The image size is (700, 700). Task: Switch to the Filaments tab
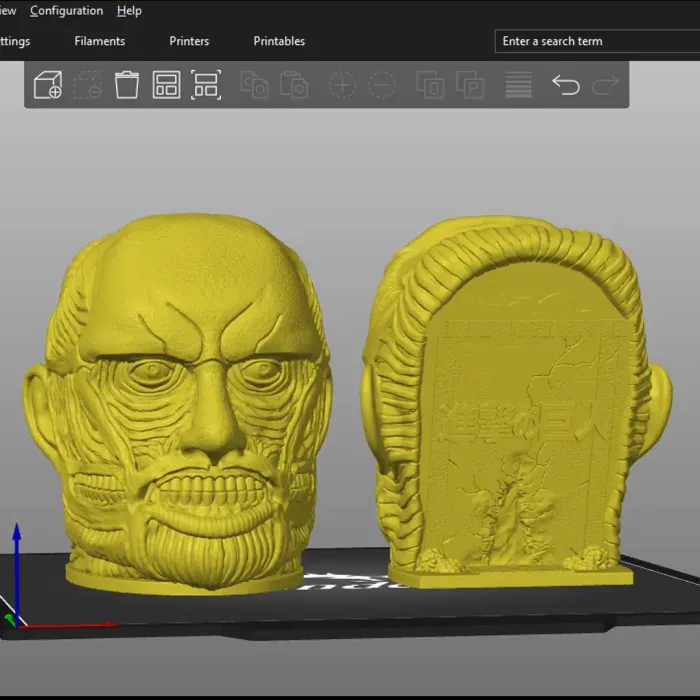100,41
